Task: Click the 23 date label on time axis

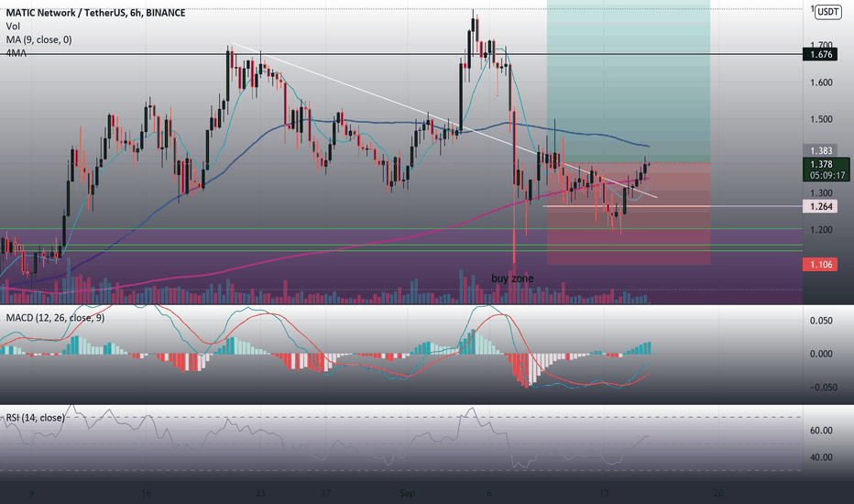Action: tap(260, 493)
